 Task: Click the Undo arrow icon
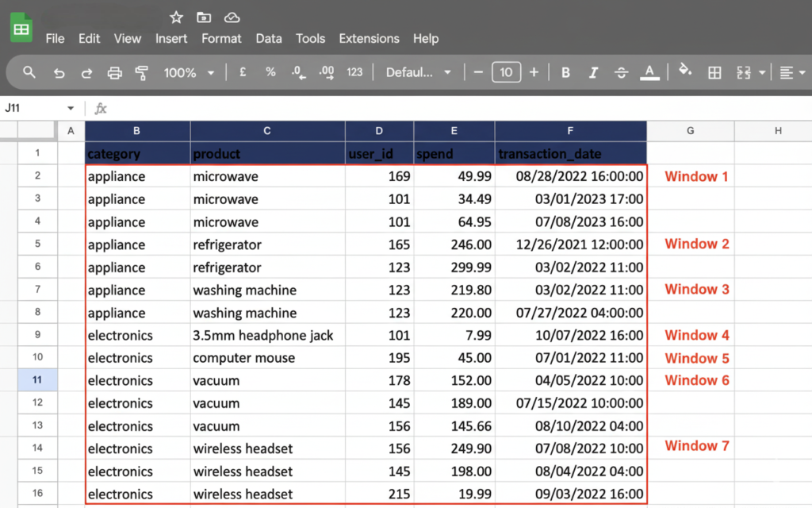(59, 72)
